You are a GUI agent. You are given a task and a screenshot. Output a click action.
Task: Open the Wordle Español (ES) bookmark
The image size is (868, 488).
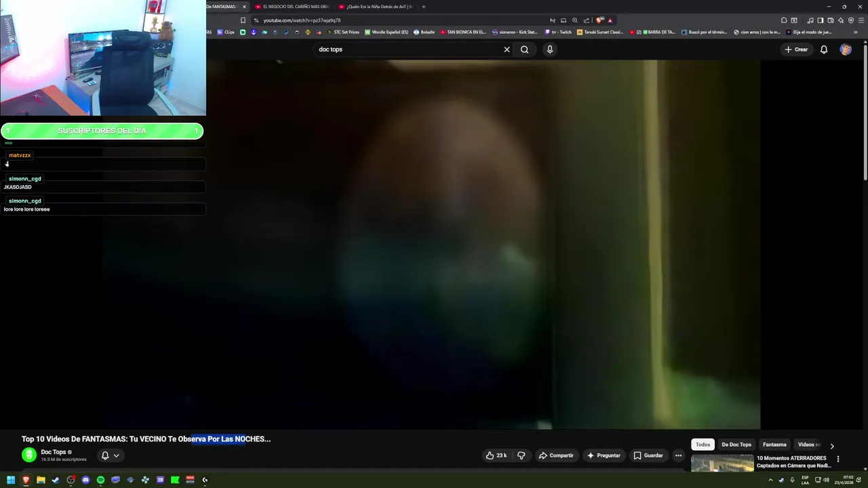(x=387, y=32)
